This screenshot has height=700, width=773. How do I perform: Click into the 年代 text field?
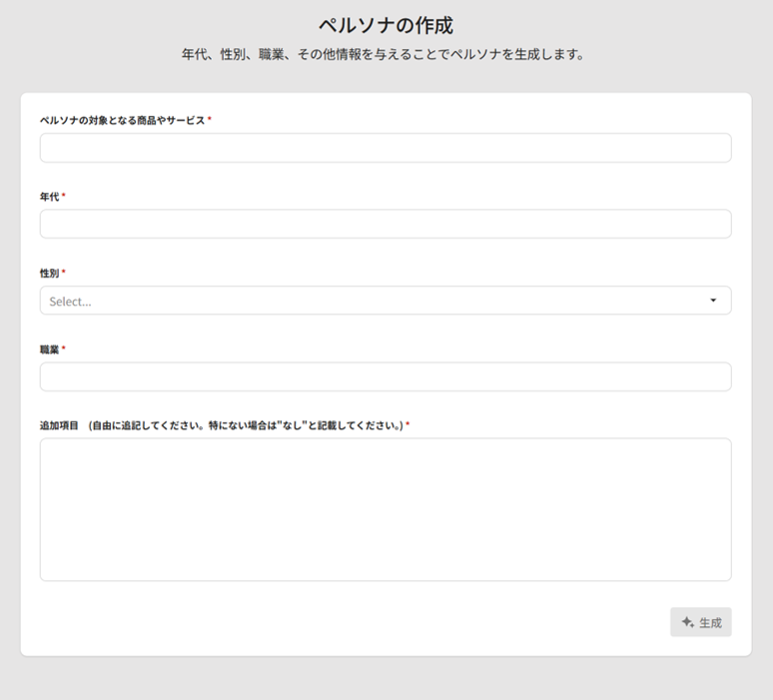pos(386,224)
